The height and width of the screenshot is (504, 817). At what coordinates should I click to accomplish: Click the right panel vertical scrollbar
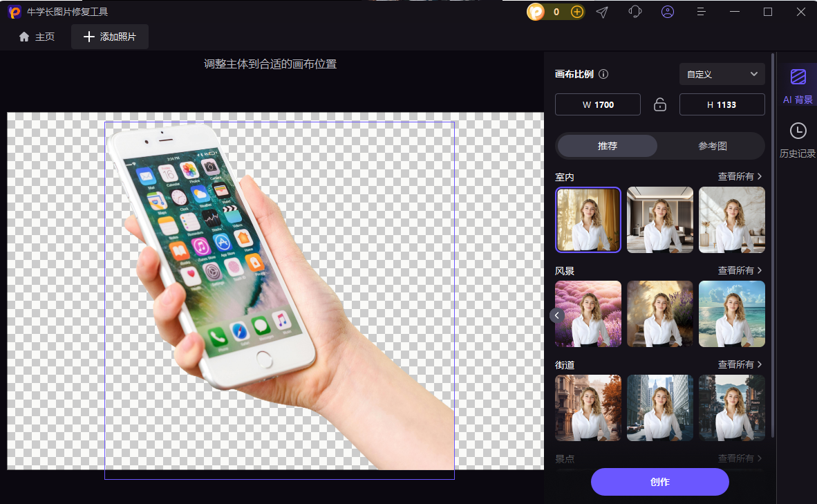point(772,245)
